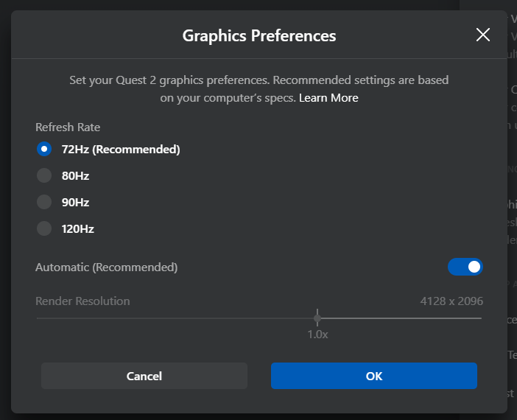Click the slider track left of the handle
Image resolution: width=517 pixels, height=420 pixels.
[175, 318]
